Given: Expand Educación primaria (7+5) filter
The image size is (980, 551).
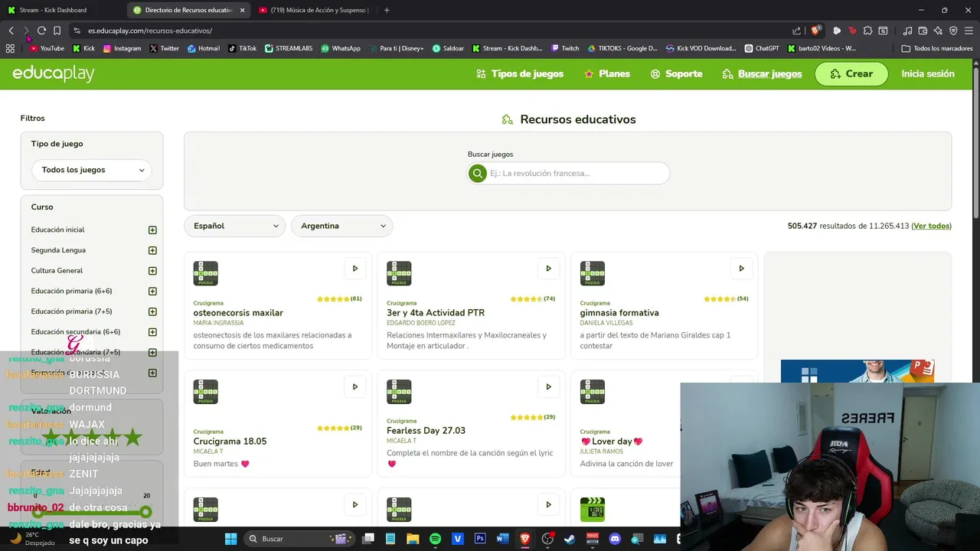Looking at the screenshot, I should coord(152,311).
